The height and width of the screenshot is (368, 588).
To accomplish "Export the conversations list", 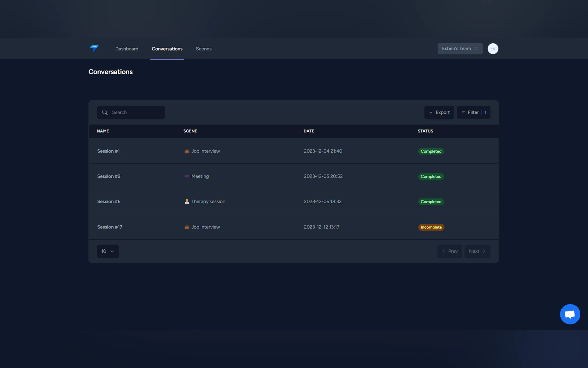I will 439,112.
